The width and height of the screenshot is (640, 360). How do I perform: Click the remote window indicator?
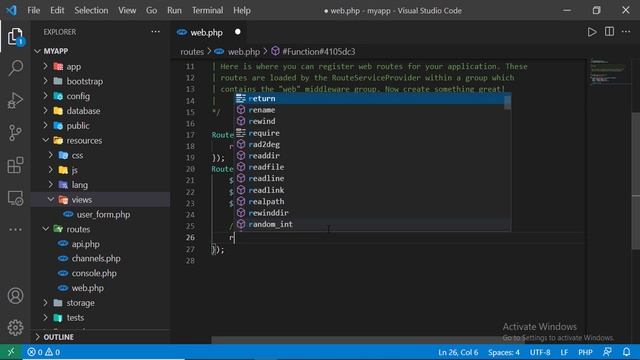tap(11, 352)
